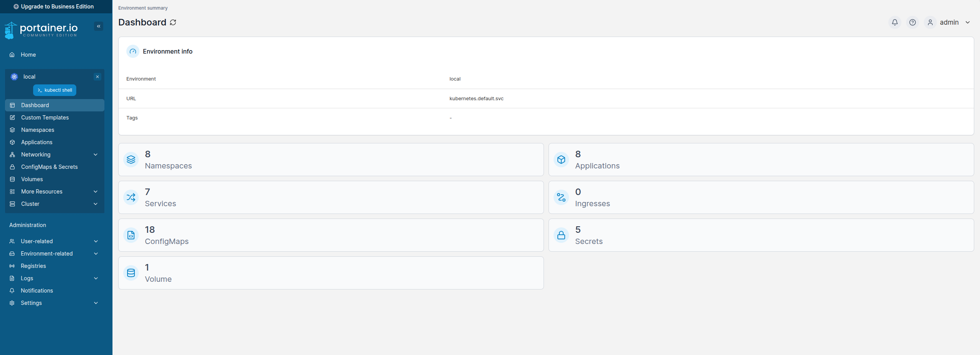Expand the Settings submenu chevron
980x355 pixels.
tap(96, 303)
